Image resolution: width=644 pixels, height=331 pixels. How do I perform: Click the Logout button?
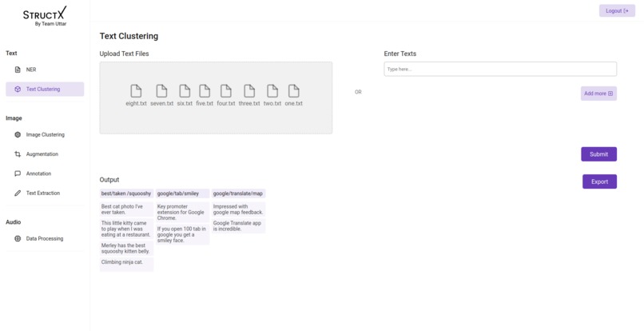pyautogui.click(x=617, y=10)
